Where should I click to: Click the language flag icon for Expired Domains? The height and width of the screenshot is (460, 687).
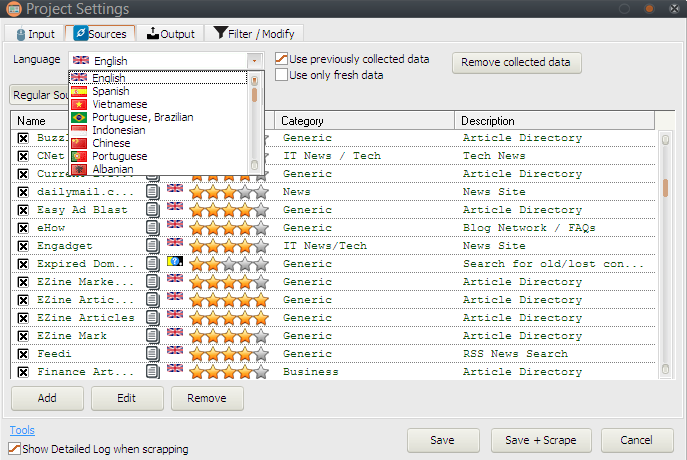[x=175, y=263]
